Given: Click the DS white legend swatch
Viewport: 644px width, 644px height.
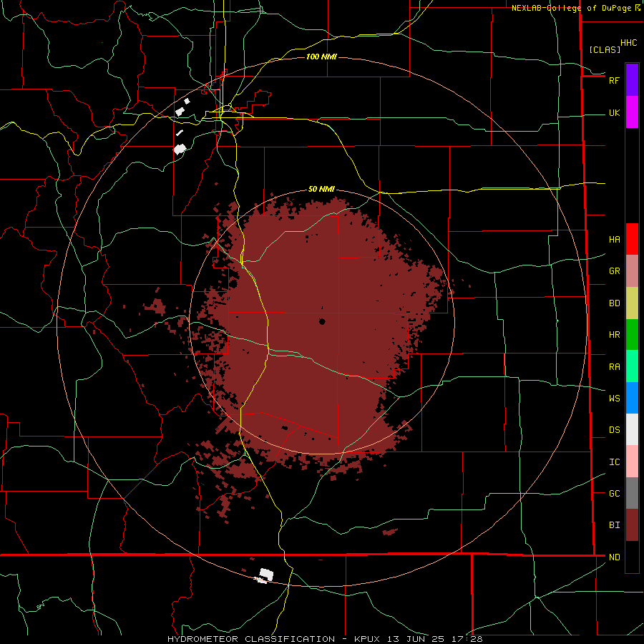Looking at the screenshot, I should click(632, 429).
